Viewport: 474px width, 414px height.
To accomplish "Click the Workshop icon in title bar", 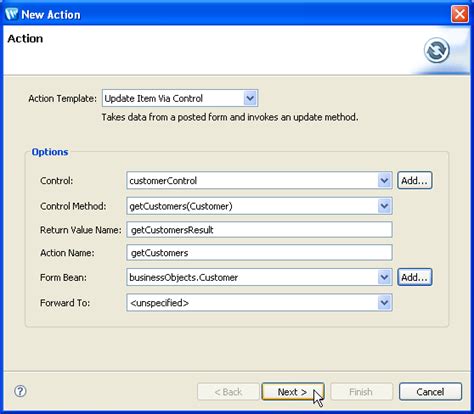I will pos(12,14).
